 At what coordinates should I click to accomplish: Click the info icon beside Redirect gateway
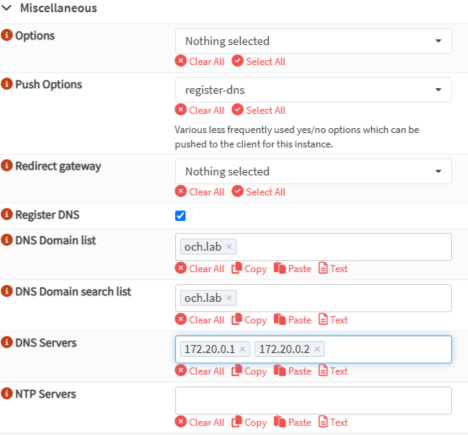(x=7, y=165)
